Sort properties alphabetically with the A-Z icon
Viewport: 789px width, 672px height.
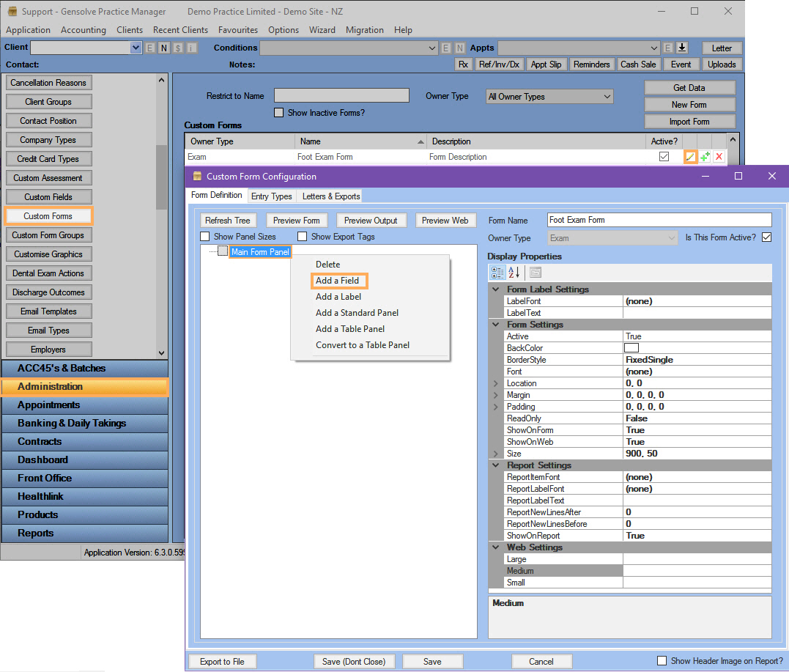pyautogui.click(x=512, y=272)
